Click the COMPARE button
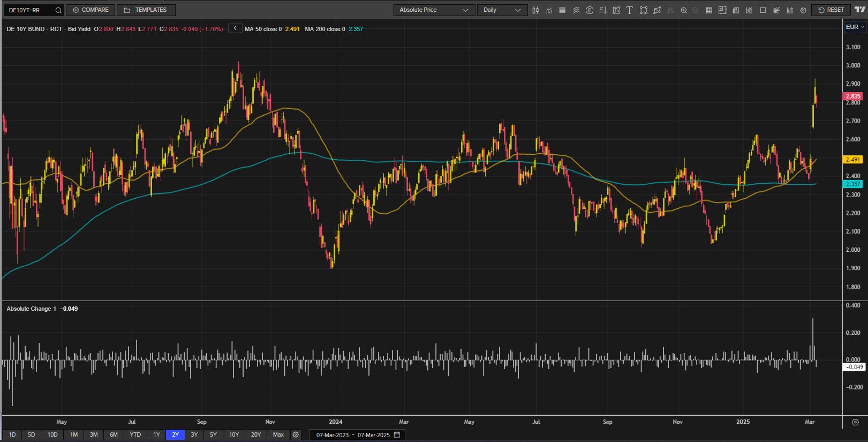 90,10
